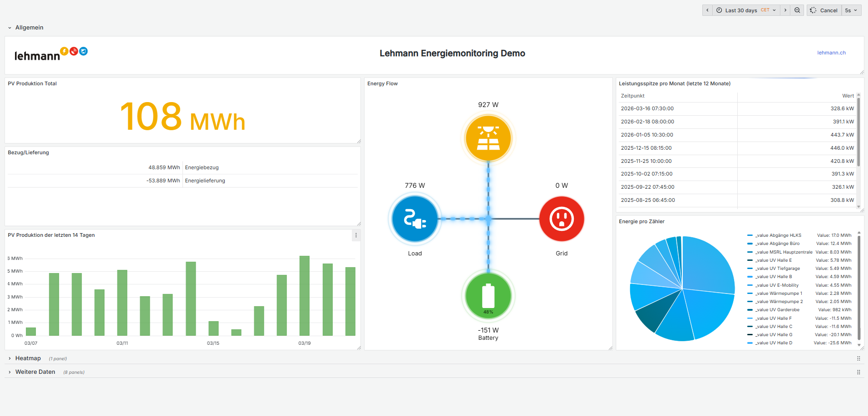868x416 pixels.
Task: Open the time range zoom out magnifier
Action: click(797, 10)
